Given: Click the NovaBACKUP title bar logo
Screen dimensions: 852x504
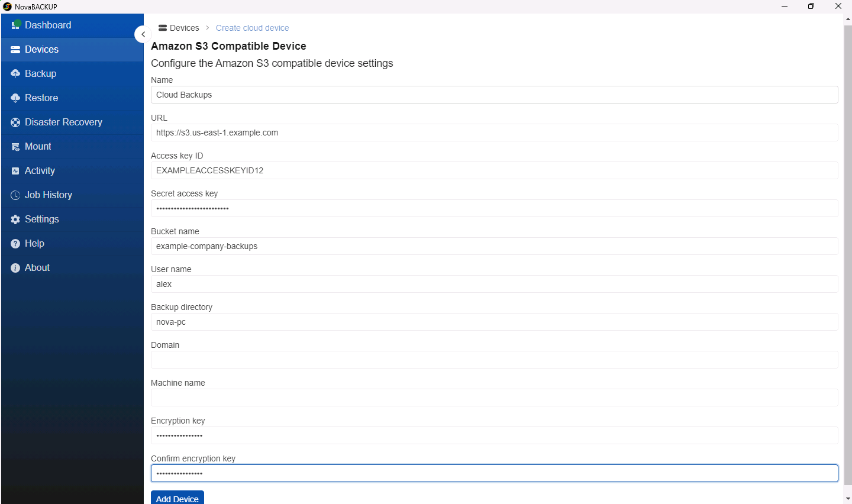Looking at the screenshot, I should click(7, 7).
